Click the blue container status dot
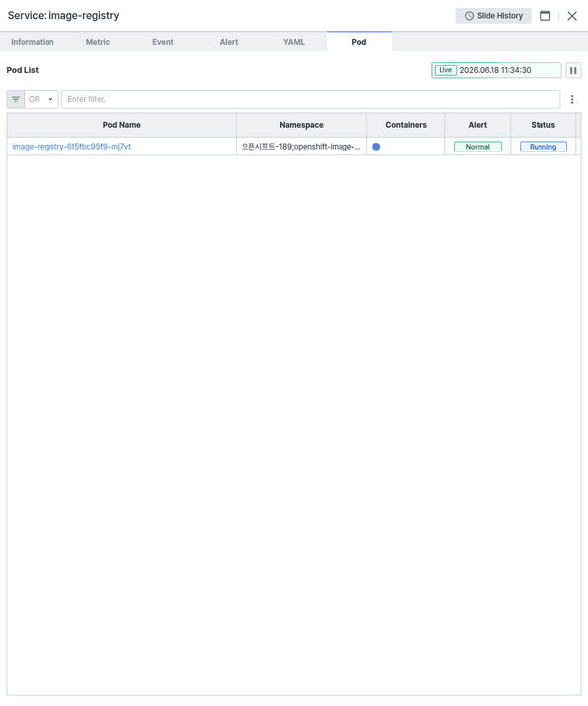The image size is (588, 706). 376,147
